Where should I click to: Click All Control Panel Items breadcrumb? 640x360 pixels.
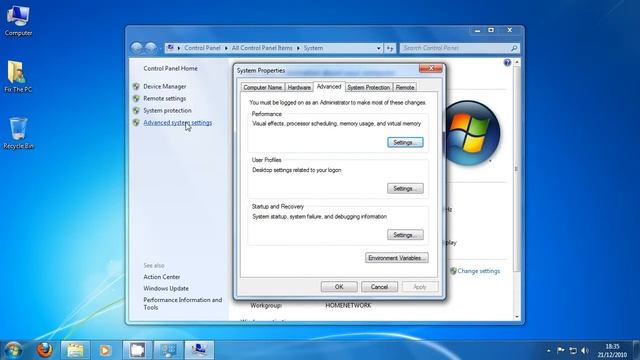tap(262, 48)
